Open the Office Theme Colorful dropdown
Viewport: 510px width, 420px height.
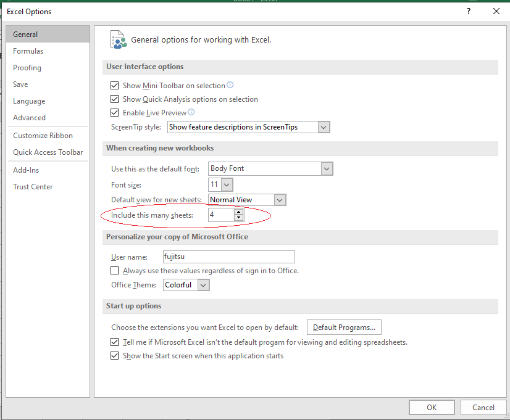tap(203, 285)
